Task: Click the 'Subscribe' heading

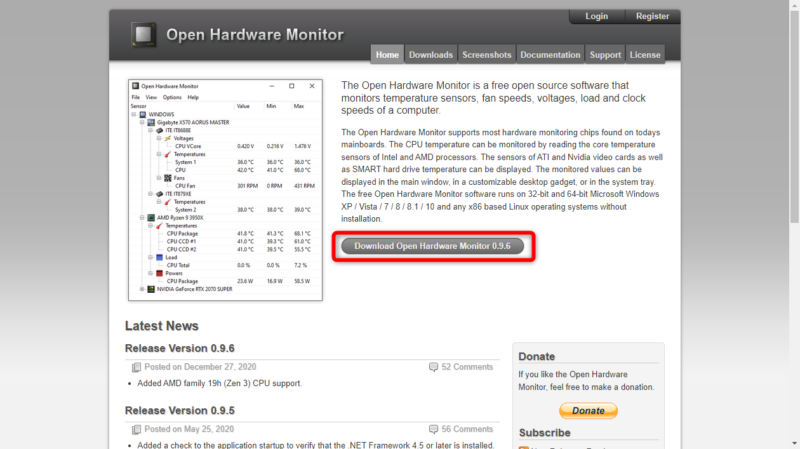Action: 544,433
